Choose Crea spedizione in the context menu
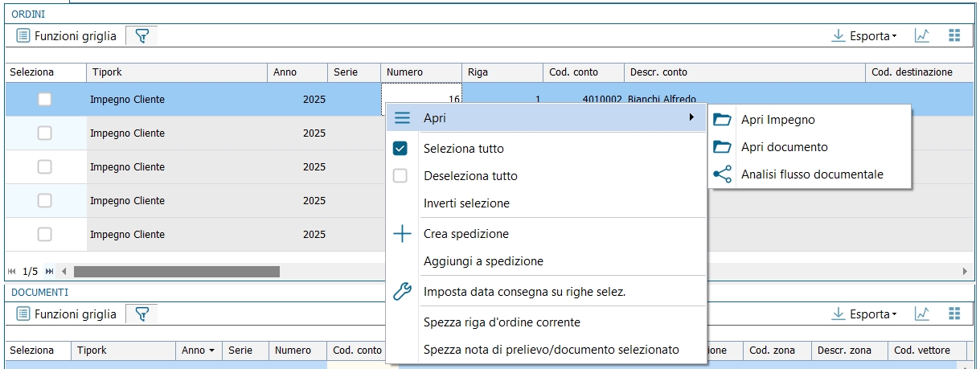980x369 pixels. pyautogui.click(x=465, y=234)
